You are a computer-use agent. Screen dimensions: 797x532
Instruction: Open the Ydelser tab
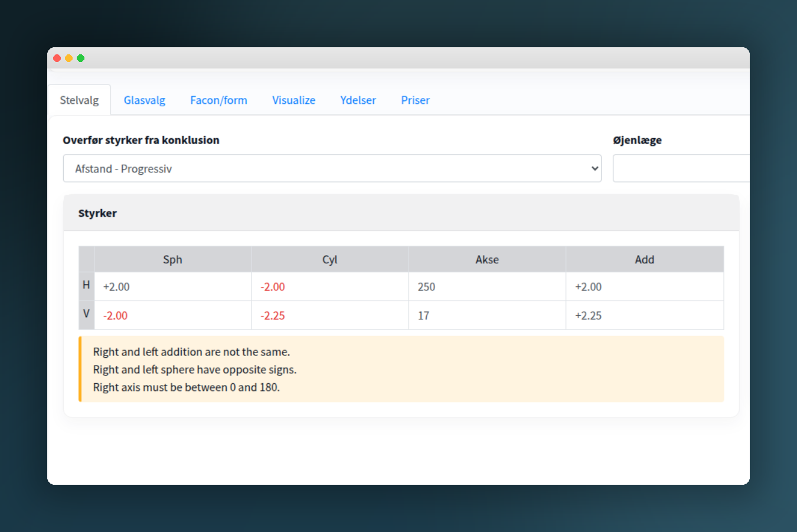click(x=358, y=100)
